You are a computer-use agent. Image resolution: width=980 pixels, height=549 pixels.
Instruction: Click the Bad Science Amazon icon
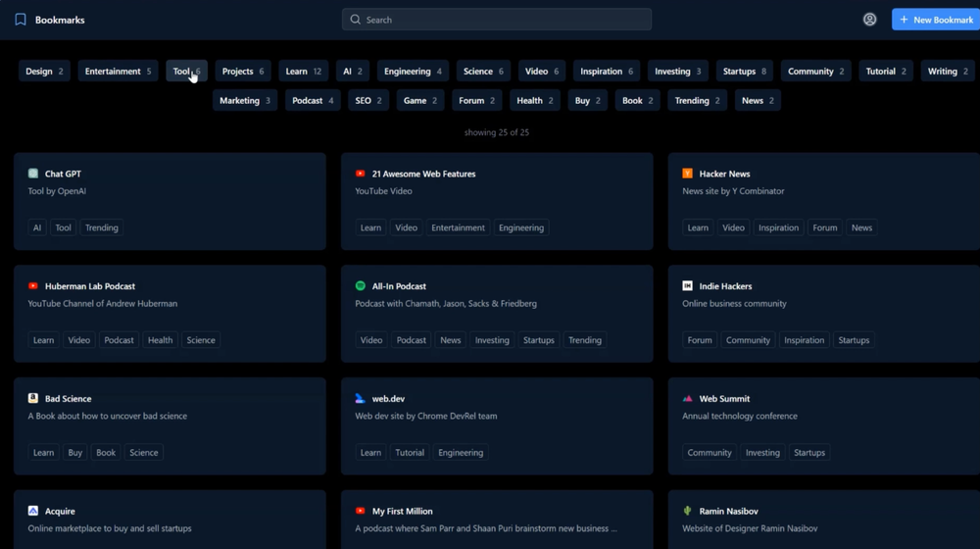(x=33, y=398)
